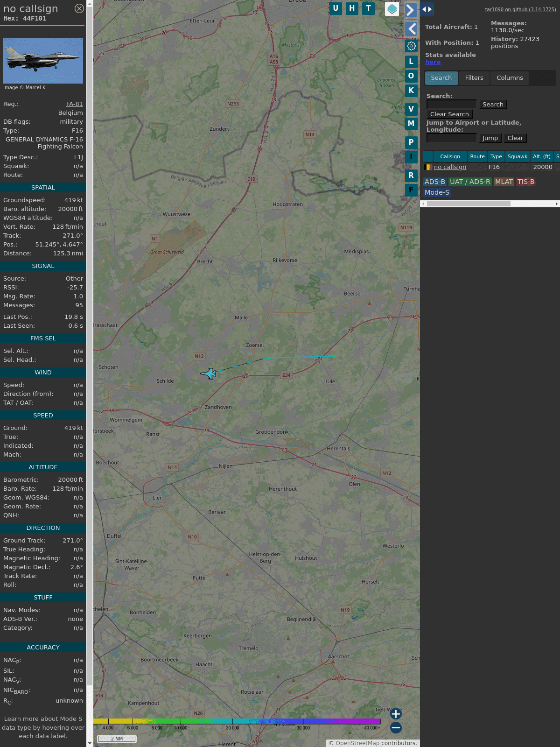The height and width of the screenshot is (747, 560).
Task: Toggle the K map option
Action: pyautogui.click(x=411, y=91)
